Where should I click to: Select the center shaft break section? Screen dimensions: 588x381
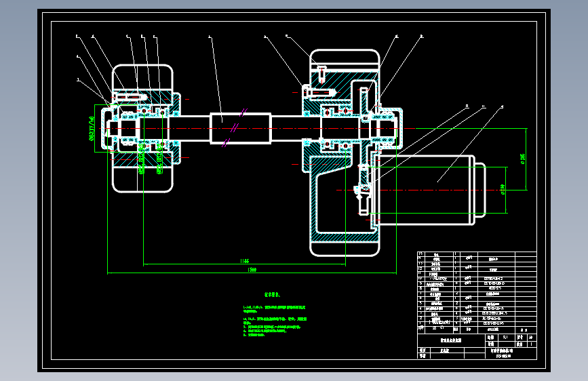[x=240, y=128]
